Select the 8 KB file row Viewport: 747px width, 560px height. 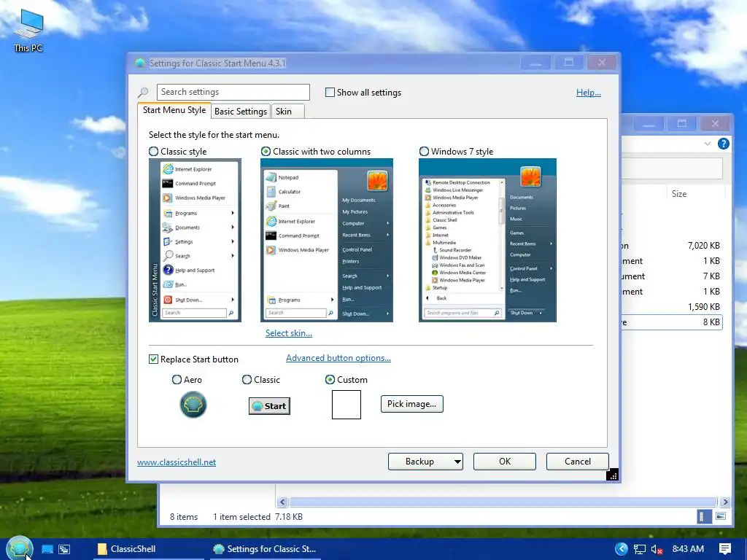672,322
